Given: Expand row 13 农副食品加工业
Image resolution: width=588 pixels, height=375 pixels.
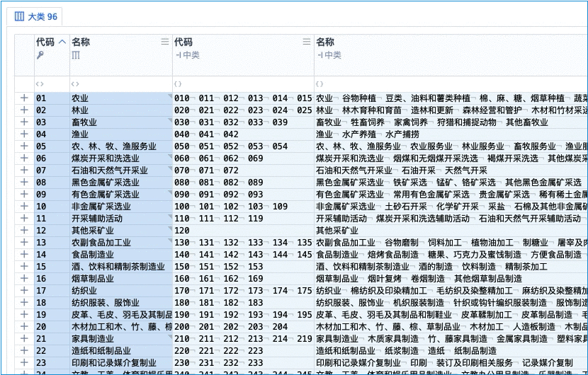Looking at the screenshot, I should pyautogui.click(x=24, y=243).
